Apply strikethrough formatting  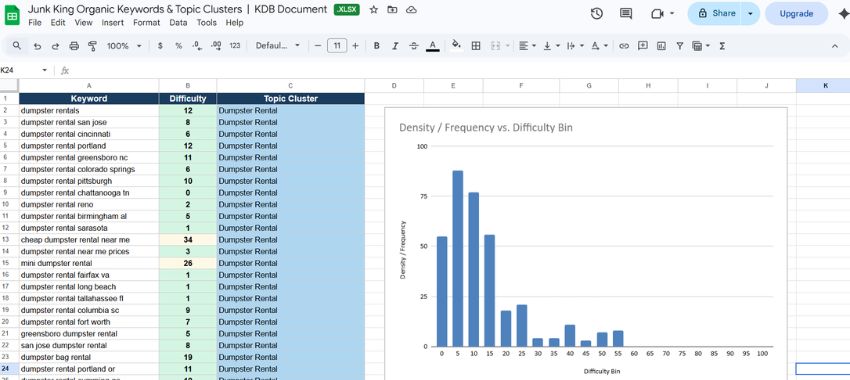414,46
